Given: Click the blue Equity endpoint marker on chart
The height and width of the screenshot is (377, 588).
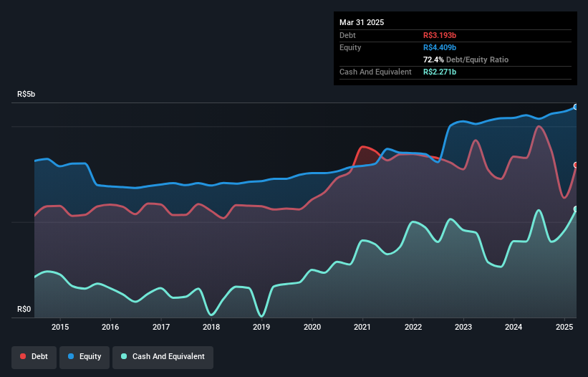Looking at the screenshot, I should click(x=576, y=107).
